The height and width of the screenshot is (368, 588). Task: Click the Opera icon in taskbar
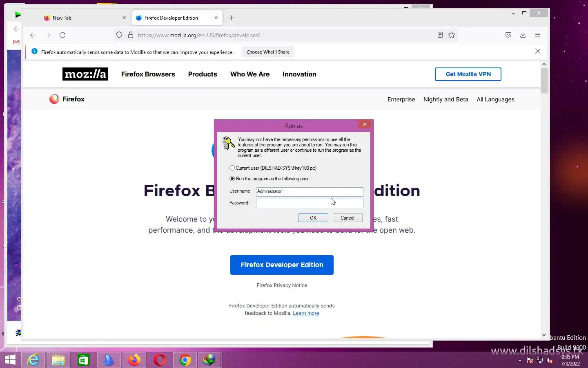click(160, 360)
